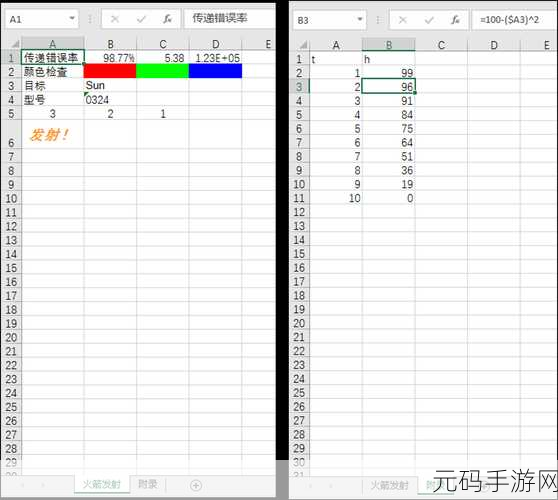Select the 目标 label cell

coord(53,85)
